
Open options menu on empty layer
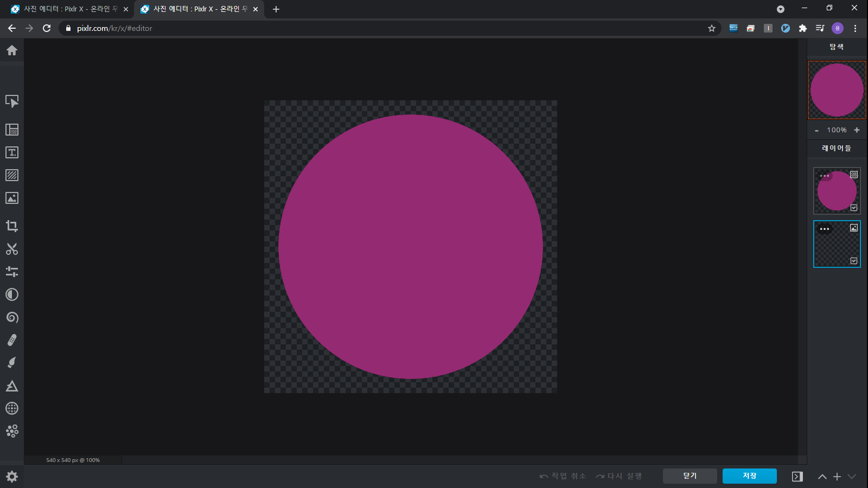click(825, 229)
